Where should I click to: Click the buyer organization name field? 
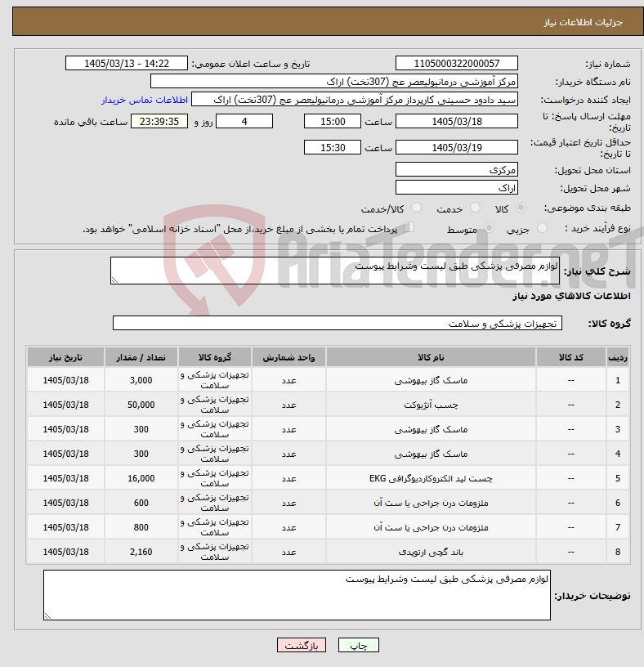[x=334, y=81]
